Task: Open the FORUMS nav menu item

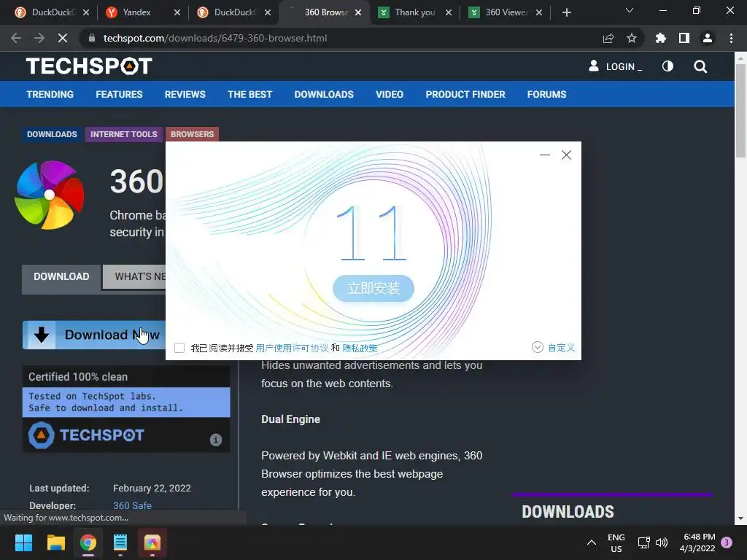Action: [x=546, y=94]
